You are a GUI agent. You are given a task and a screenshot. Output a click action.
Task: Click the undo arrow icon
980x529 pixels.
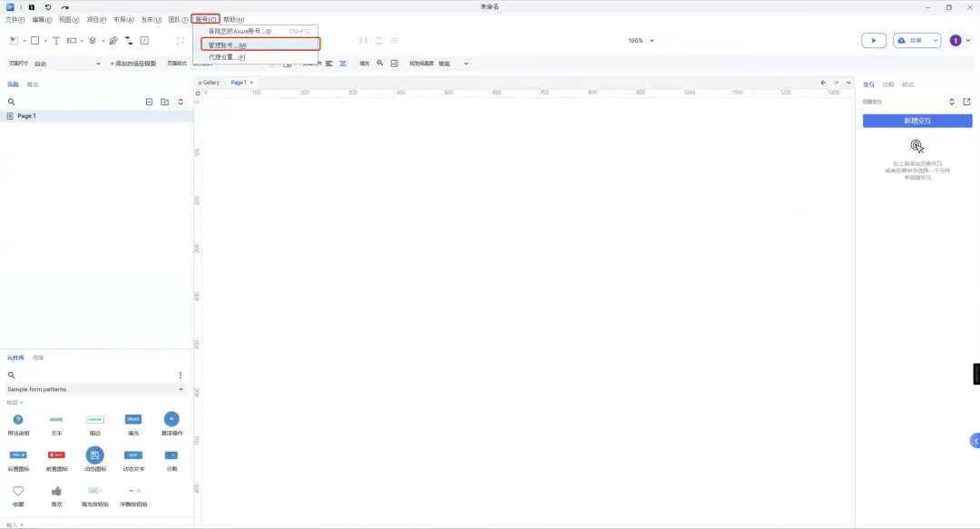[x=48, y=7]
